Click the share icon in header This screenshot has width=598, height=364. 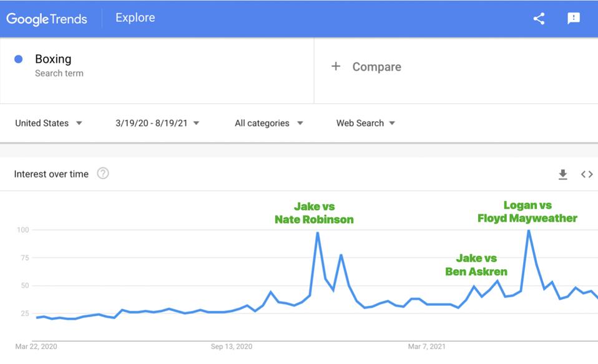539,19
